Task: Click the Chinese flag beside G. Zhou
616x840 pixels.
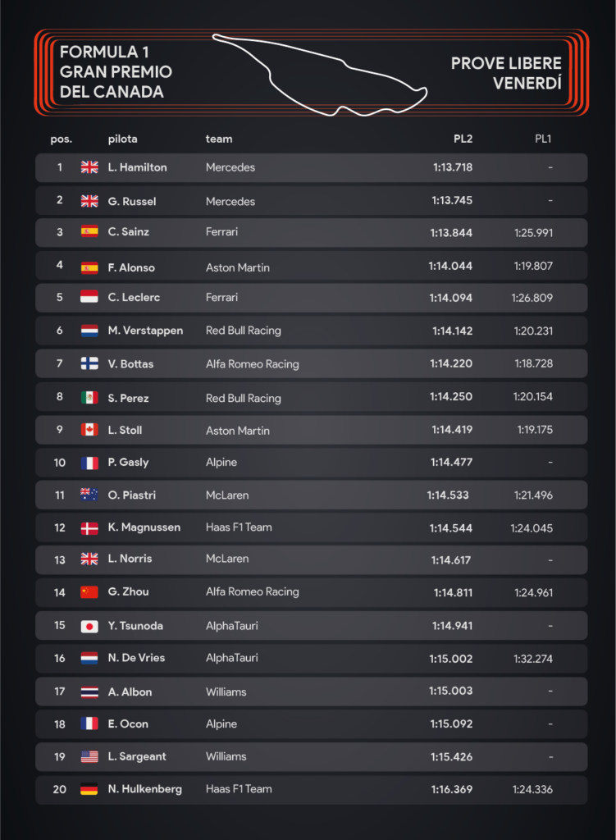Action: [x=89, y=592]
